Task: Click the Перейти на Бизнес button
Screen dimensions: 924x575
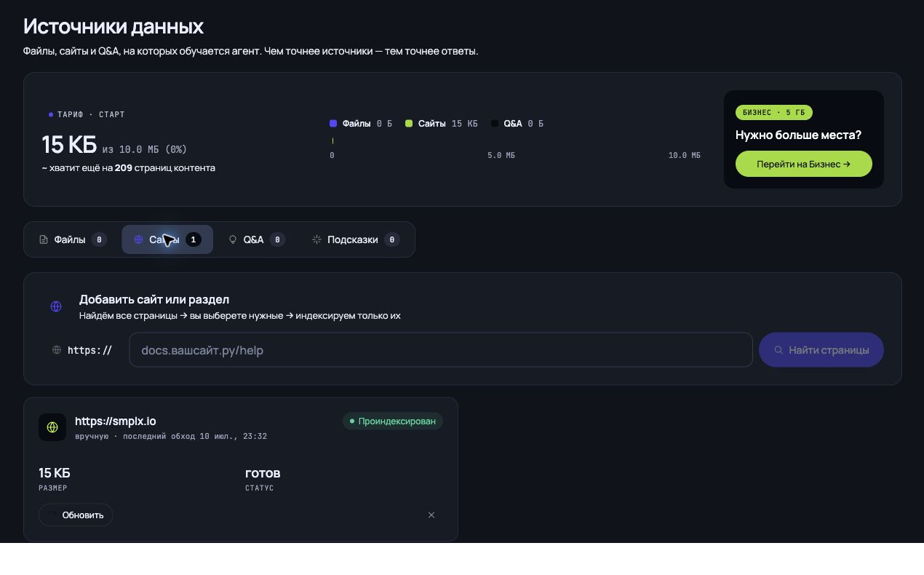Action: pyautogui.click(x=804, y=164)
